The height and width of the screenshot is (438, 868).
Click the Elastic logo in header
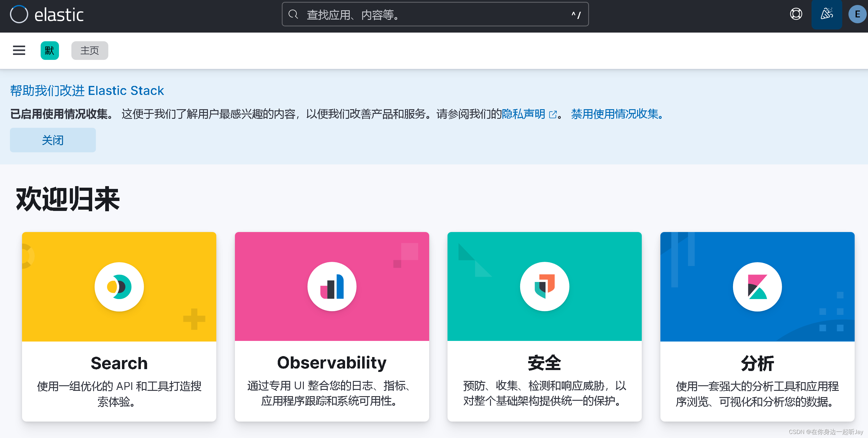click(47, 15)
